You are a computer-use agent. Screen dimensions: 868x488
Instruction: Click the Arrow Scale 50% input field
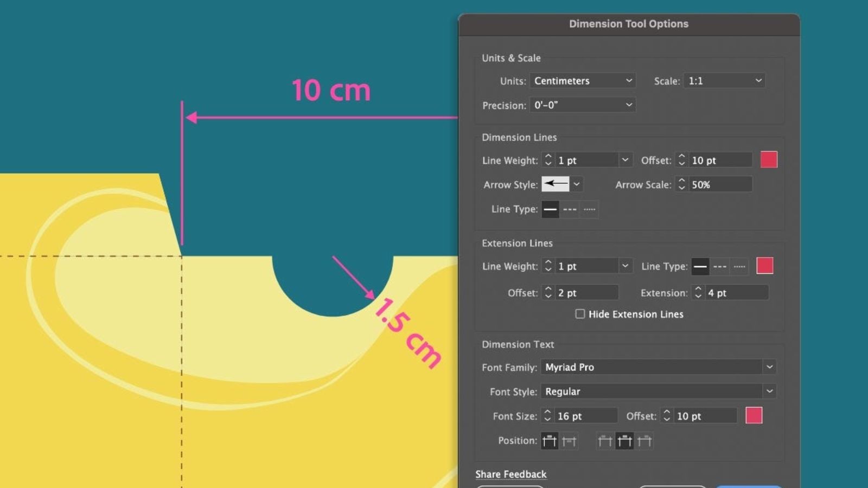click(x=720, y=184)
